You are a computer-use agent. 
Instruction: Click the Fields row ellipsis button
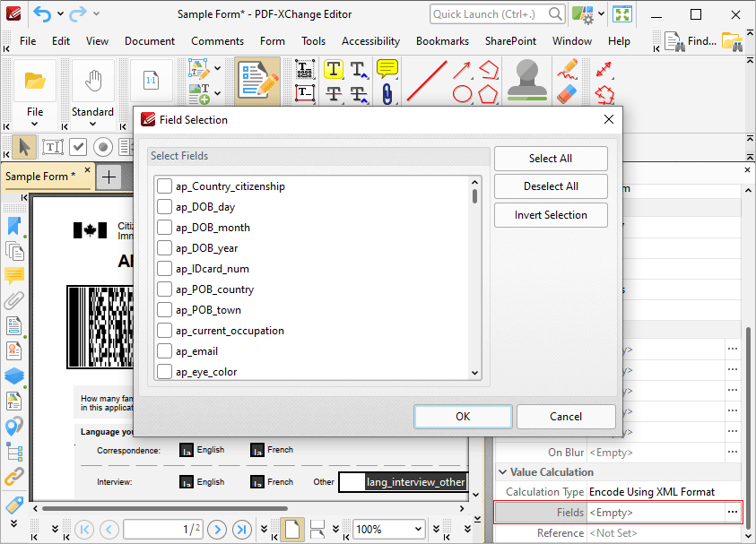click(x=733, y=513)
